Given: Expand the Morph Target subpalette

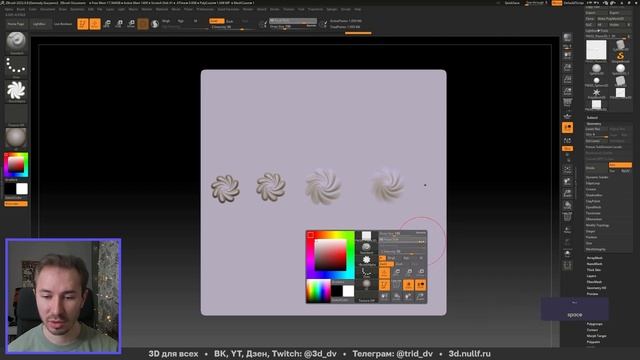Looking at the screenshot, I should coord(596,336).
